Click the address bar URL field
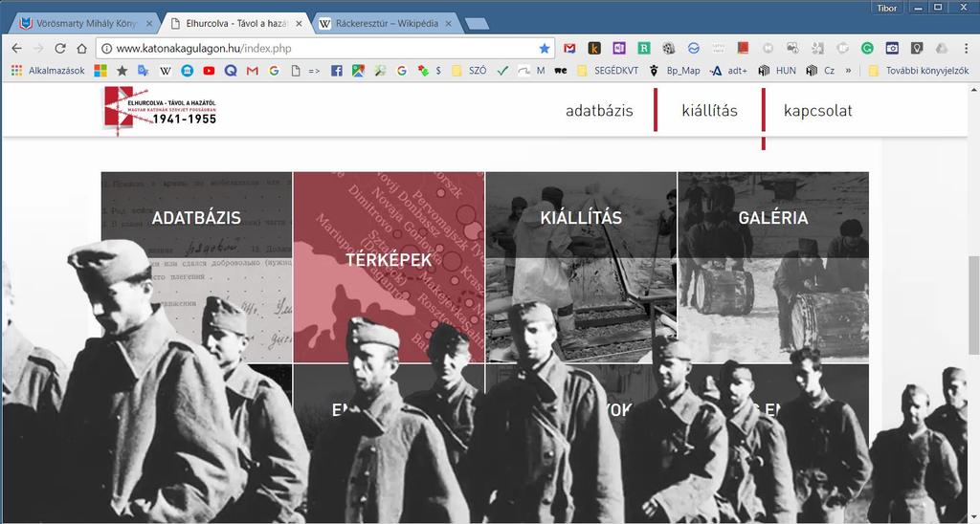The width and height of the screenshot is (980, 524). 325,48
